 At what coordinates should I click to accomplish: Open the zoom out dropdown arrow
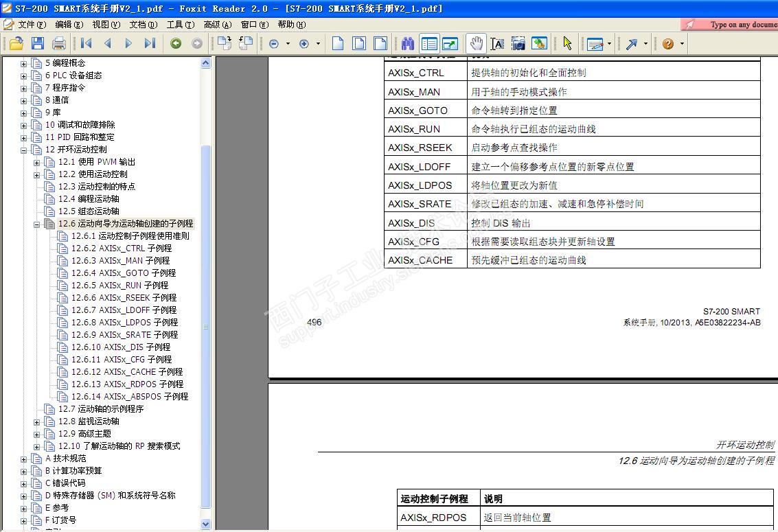288,44
